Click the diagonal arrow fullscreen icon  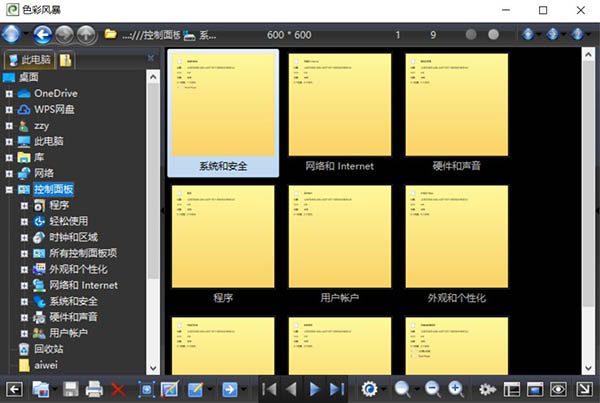click(584, 390)
